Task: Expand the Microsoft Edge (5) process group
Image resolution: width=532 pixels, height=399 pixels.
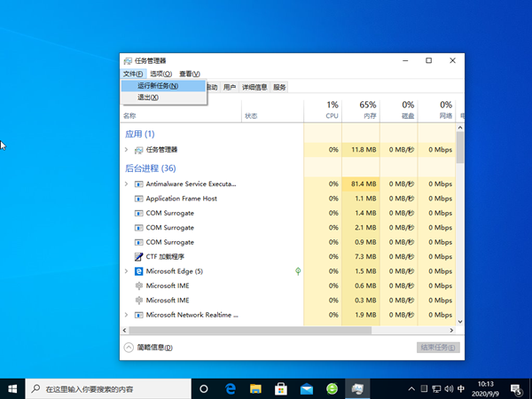Action: (x=126, y=270)
